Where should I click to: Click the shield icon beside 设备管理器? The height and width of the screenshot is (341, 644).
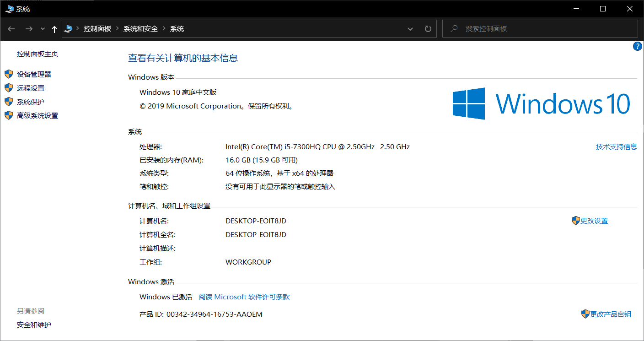[9, 74]
